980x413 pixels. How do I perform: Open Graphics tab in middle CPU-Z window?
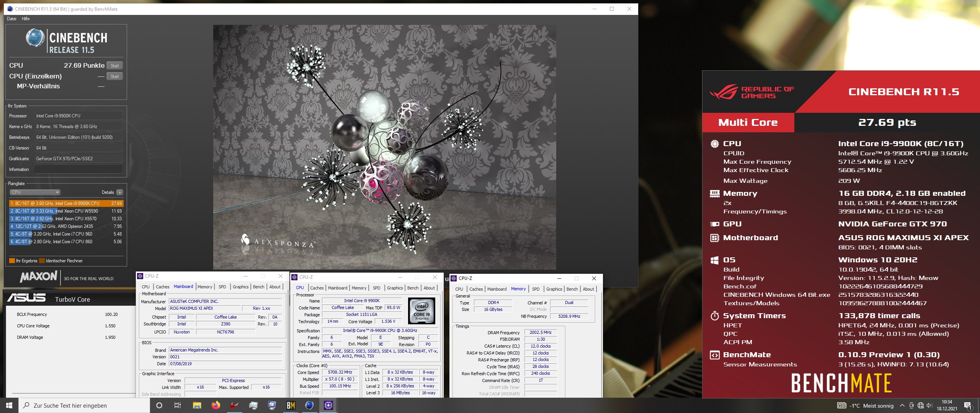(395, 288)
